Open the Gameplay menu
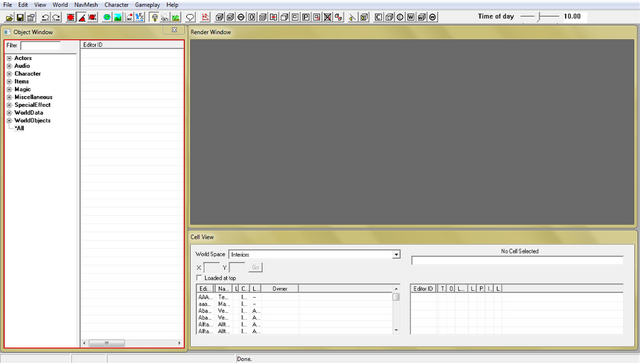 tap(147, 5)
